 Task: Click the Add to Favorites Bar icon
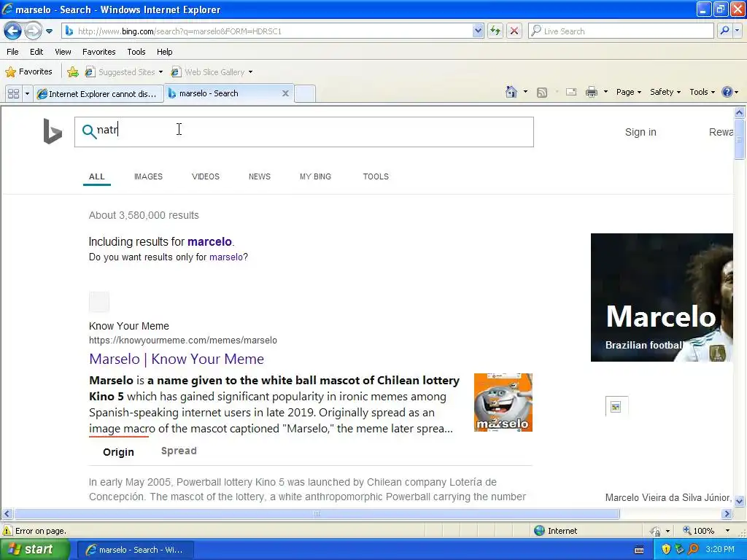73,72
